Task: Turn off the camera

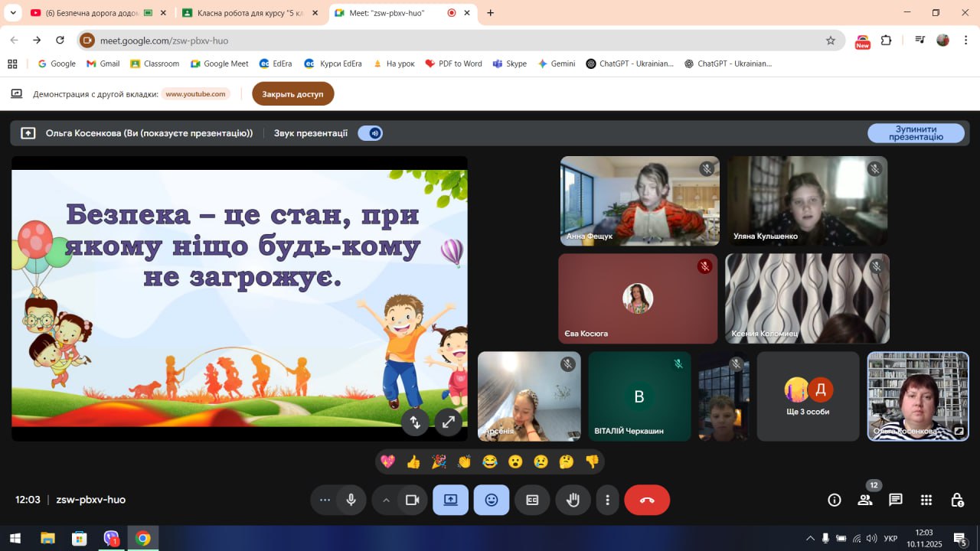Action: point(412,500)
